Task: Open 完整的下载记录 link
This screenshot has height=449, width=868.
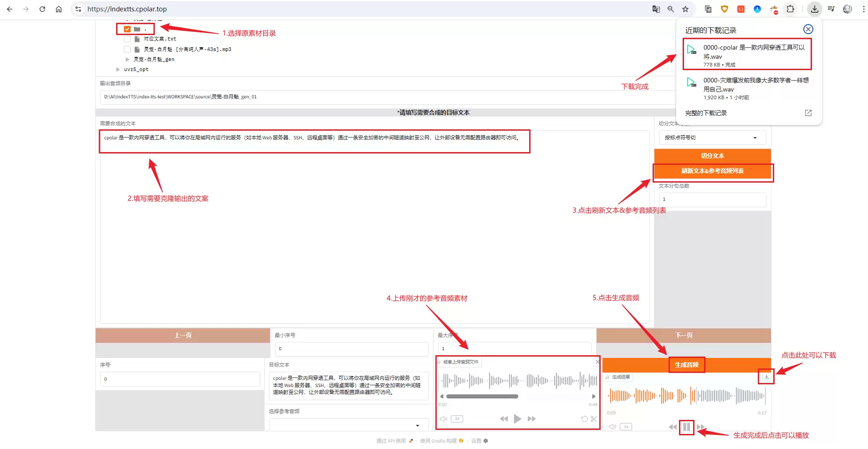Action: [706, 113]
